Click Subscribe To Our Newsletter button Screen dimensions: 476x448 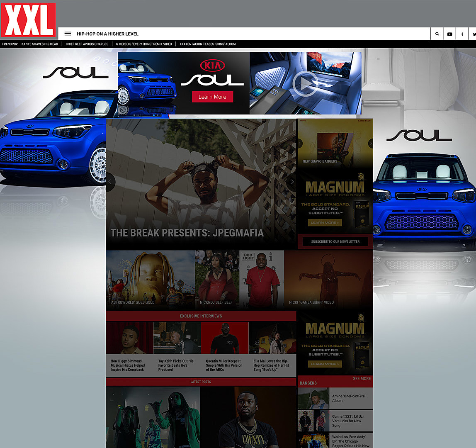point(335,241)
